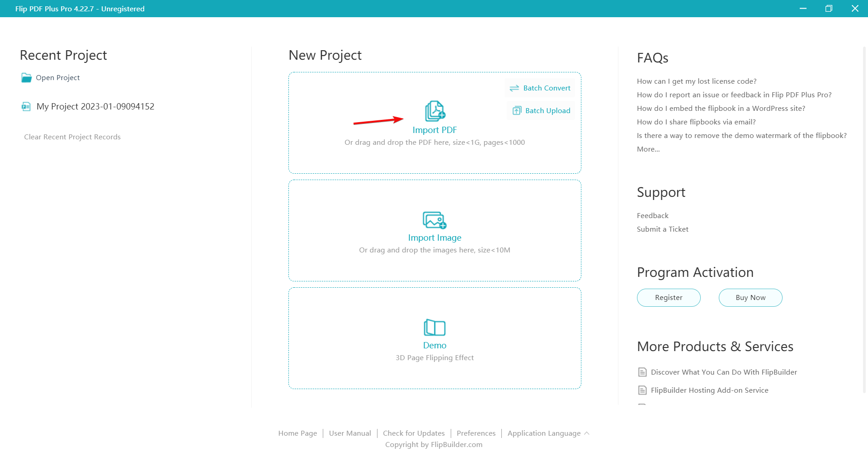
Task: Restore down the application window
Action: coord(829,9)
